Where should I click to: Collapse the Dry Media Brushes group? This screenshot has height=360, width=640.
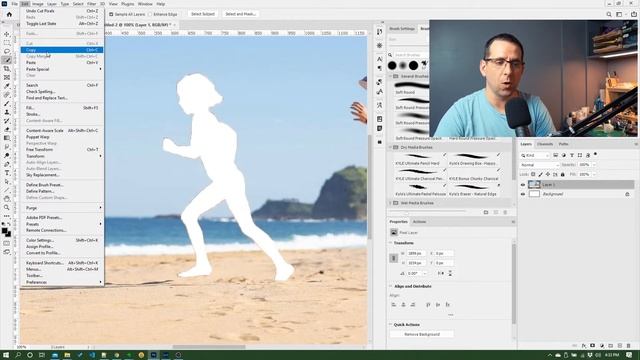(390, 147)
